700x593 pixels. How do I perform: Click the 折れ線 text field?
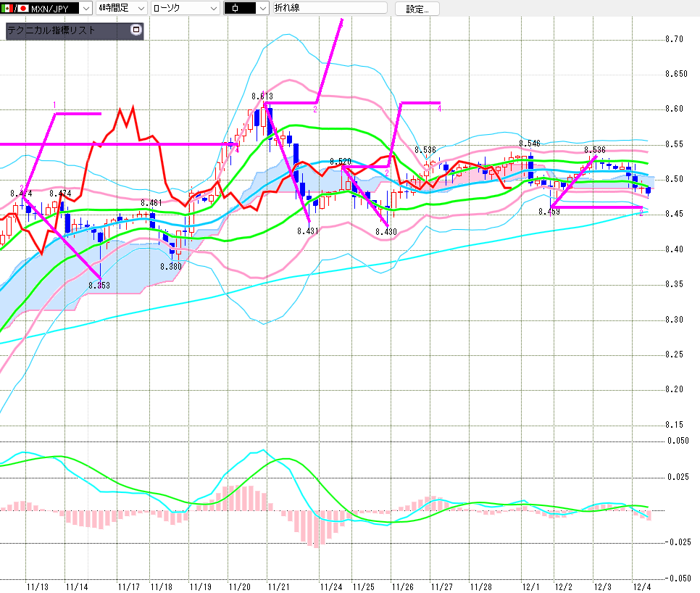[x=330, y=8]
